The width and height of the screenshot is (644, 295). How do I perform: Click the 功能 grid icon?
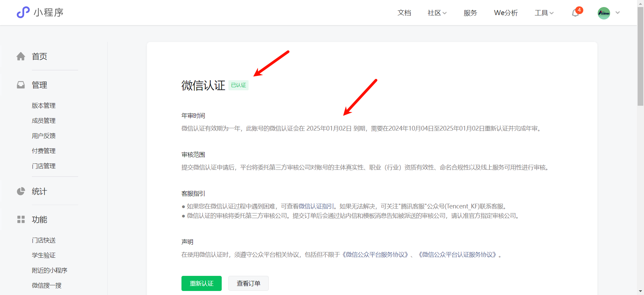21,219
